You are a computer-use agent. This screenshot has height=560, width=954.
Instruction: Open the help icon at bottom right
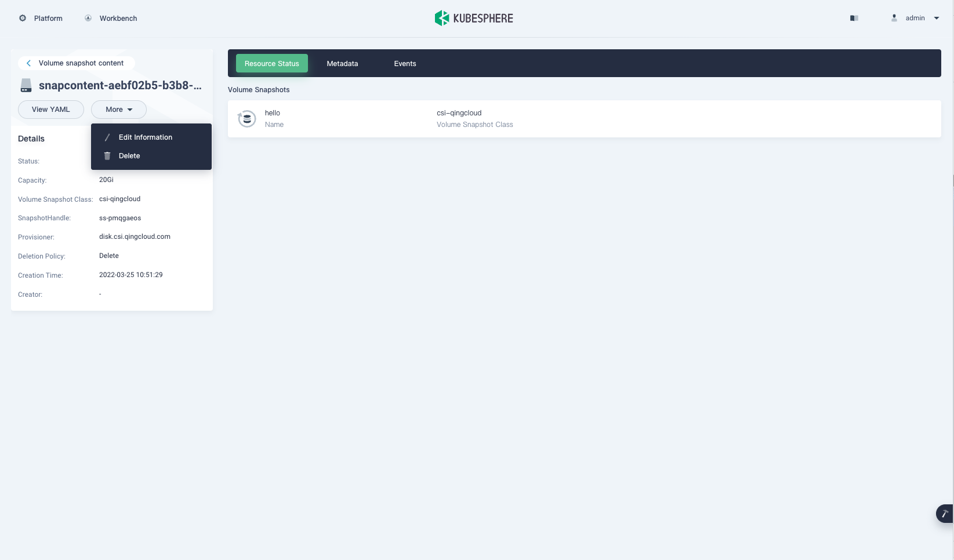944,514
